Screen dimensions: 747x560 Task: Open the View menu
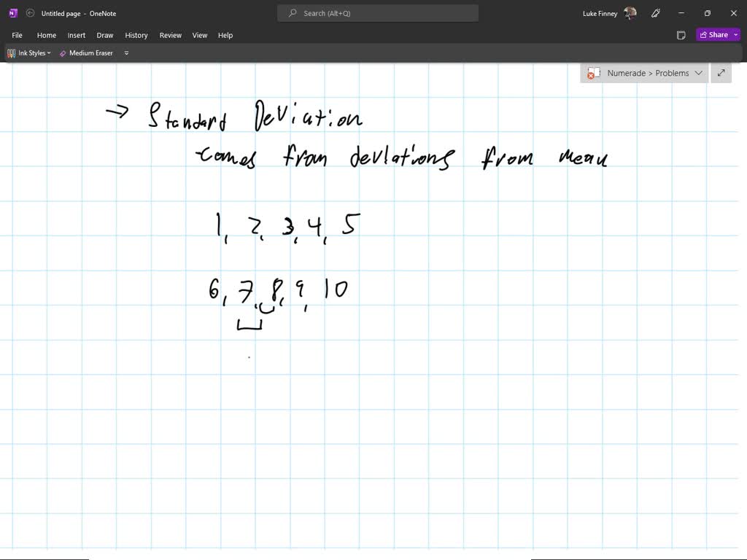coord(199,35)
